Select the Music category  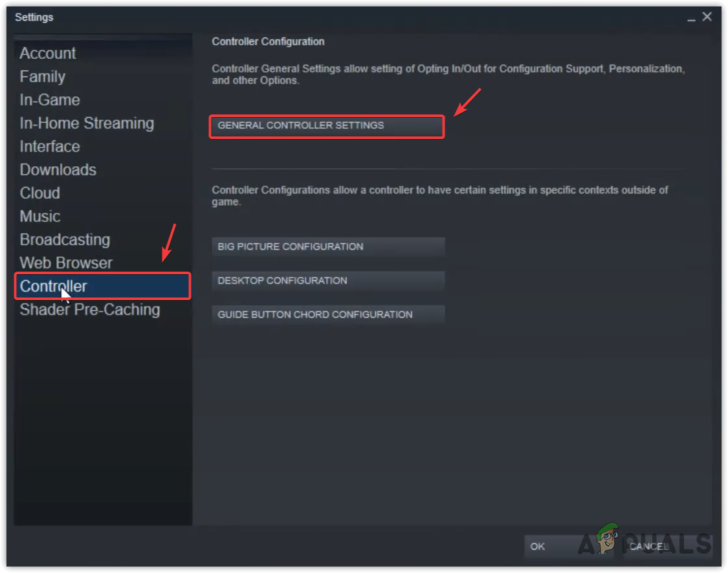click(x=103, y=216)
